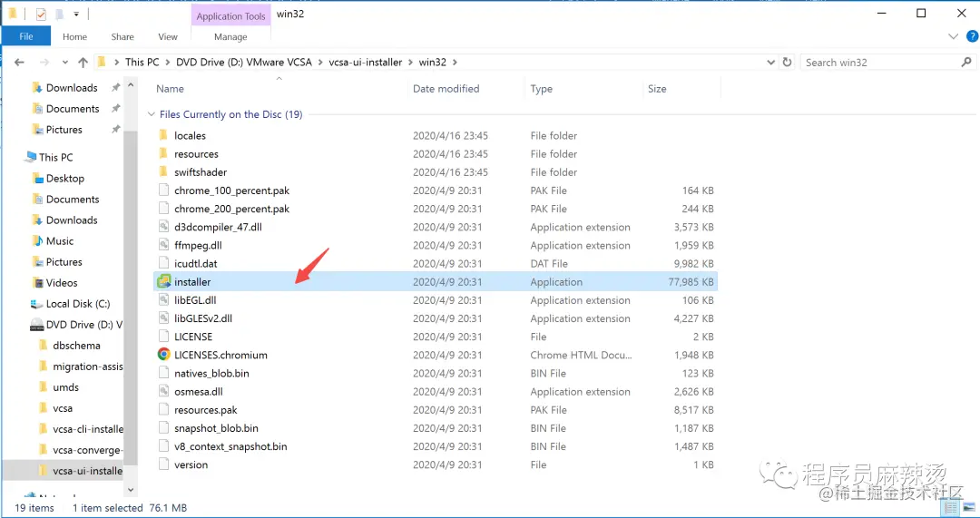Open the File ribbon menu

(25, 37)
